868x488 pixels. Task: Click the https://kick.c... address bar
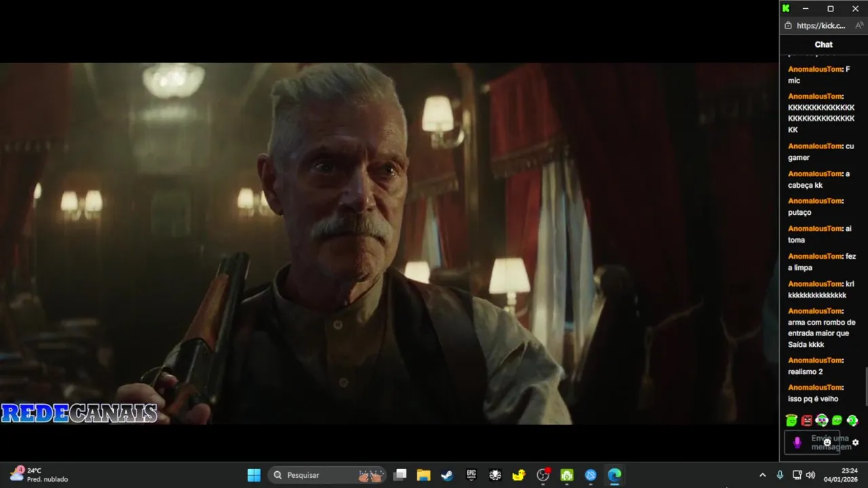(821, 26)
